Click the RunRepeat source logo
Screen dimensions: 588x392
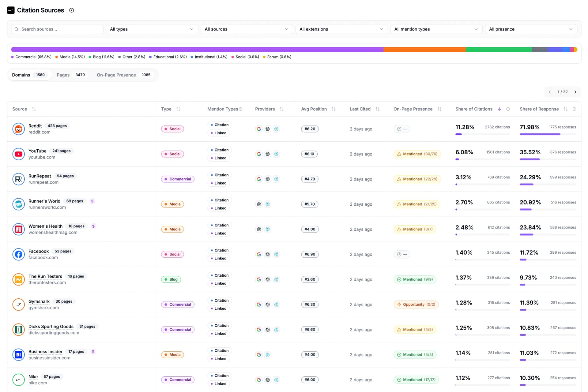coord(18,179)
